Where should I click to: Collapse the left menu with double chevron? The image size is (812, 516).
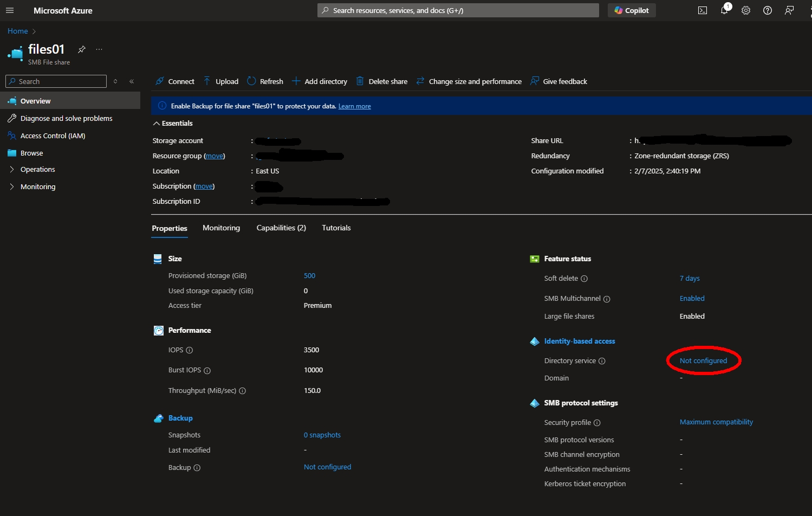click(132, 81)
